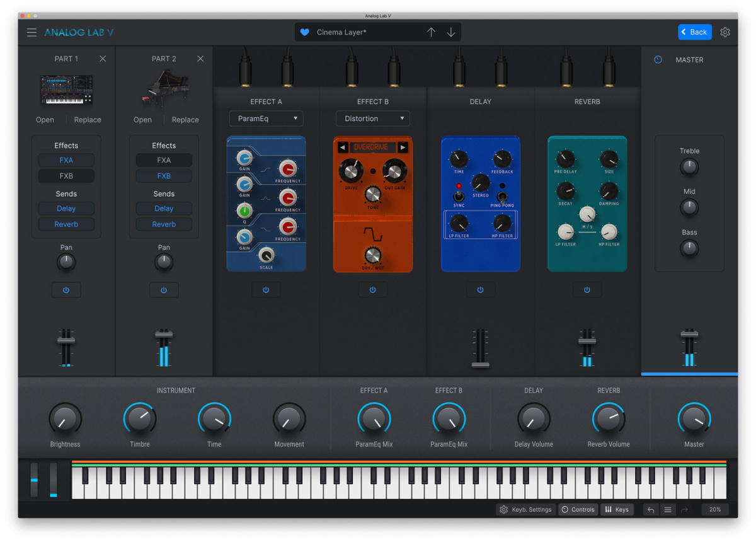Click the undo arrow in the bottom bar

point(650,509)
